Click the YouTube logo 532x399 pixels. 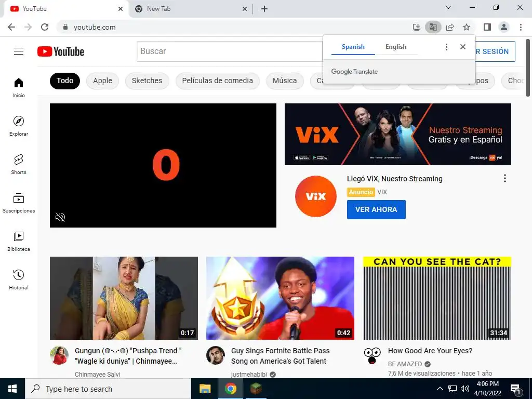coord(61,51)
